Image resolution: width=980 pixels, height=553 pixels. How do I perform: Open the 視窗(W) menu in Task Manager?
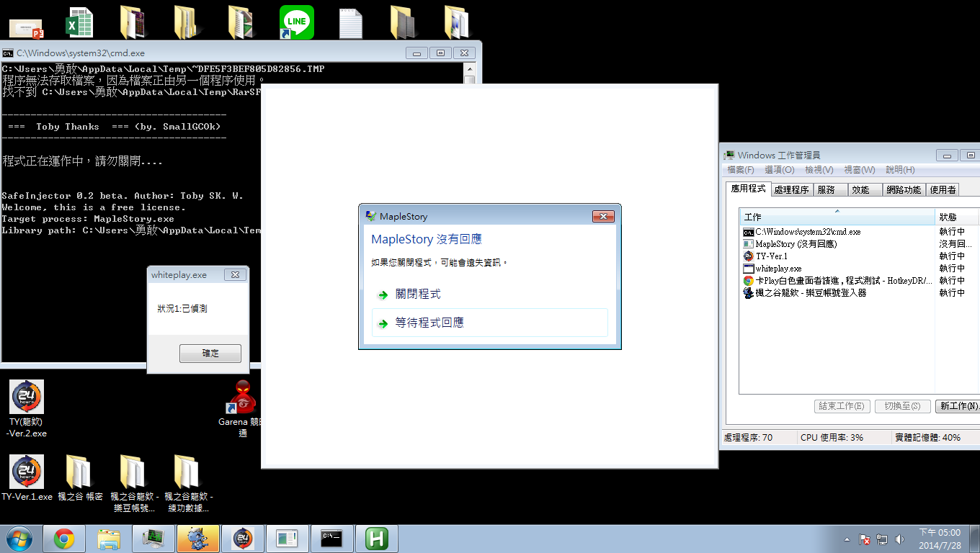coord(859,170)
